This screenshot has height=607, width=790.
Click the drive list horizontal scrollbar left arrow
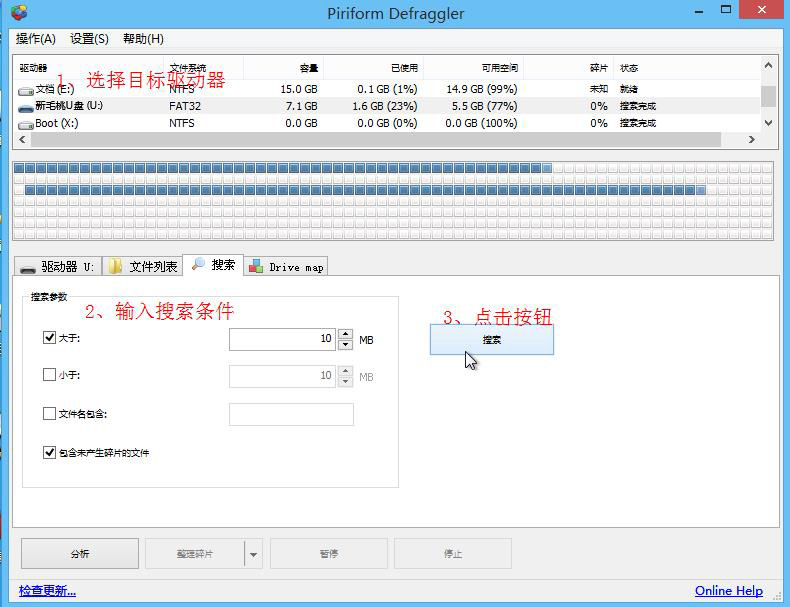tap(22, 140)
